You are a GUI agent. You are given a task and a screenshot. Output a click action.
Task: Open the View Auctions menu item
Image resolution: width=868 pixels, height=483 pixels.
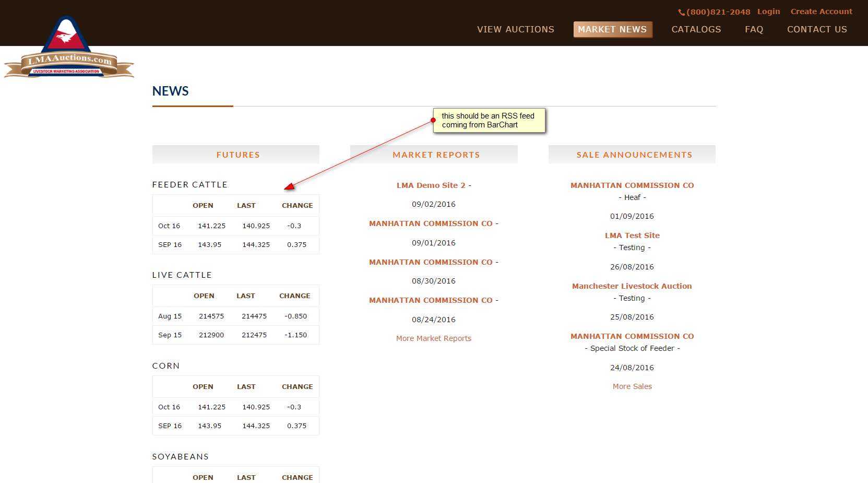coord(515,29)
